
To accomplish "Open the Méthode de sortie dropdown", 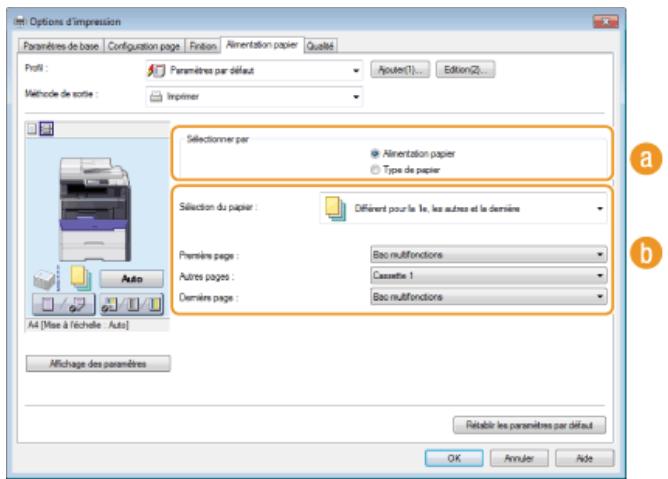I will [x=254, y=97].
